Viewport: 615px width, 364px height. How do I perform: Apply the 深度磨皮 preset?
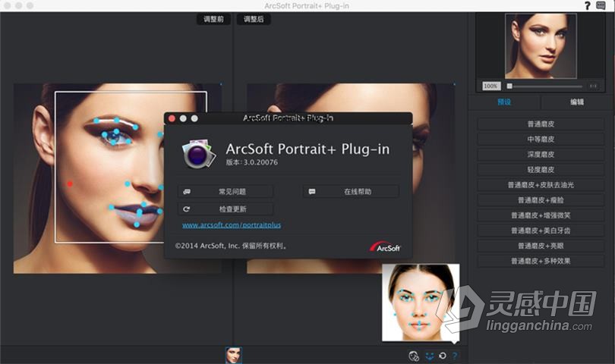click(541, 155)
